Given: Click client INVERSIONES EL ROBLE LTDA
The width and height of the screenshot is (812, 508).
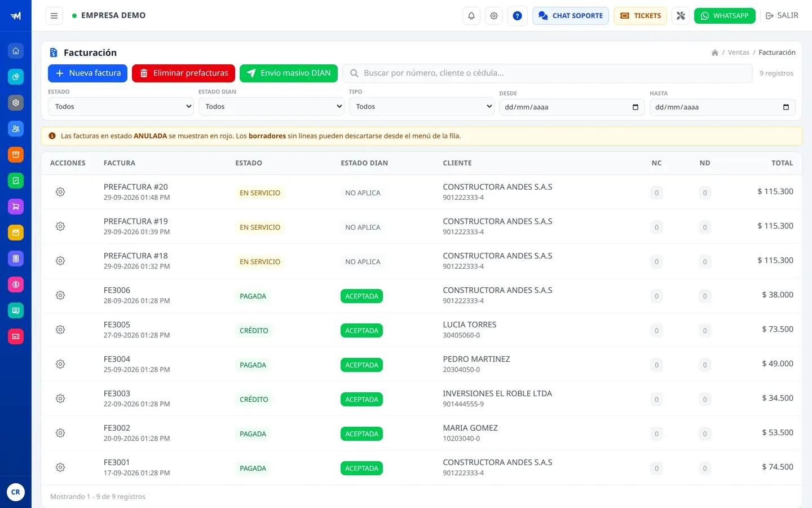Looking at the screenshot, I should pyautogui.click(x=497, y=393).
